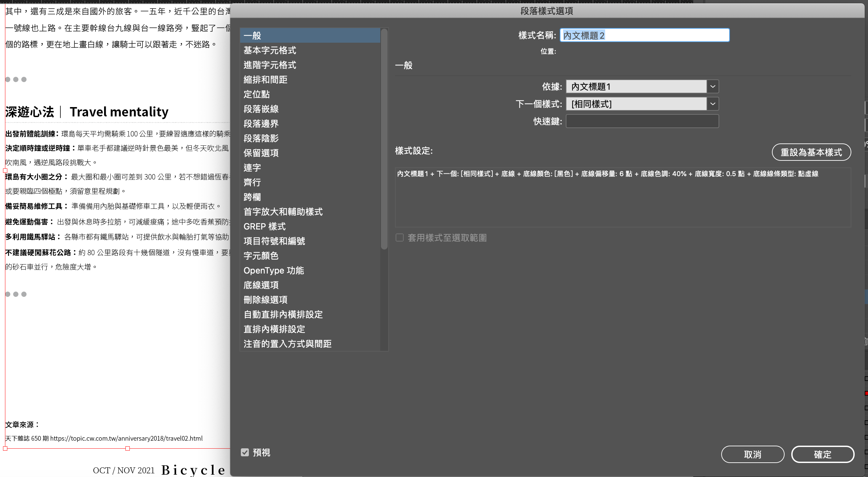
Task: Click the 樣式名稱 text field
Action: tap(644, 35)
